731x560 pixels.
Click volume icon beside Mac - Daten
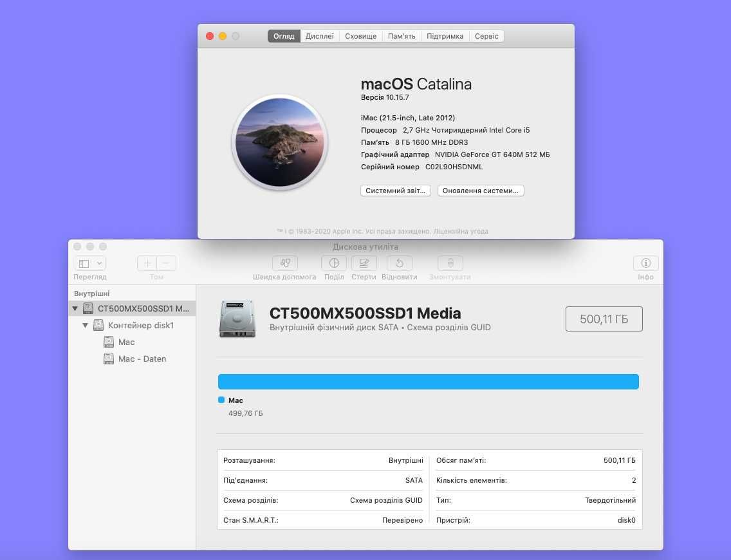[109, 359]
